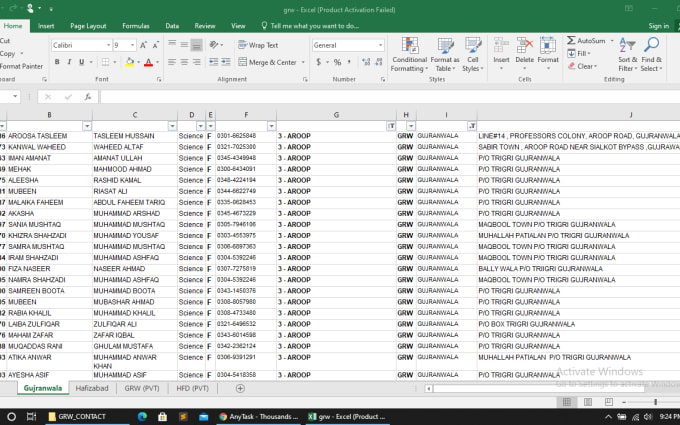Open Format as Table gallery

point(445,55)
